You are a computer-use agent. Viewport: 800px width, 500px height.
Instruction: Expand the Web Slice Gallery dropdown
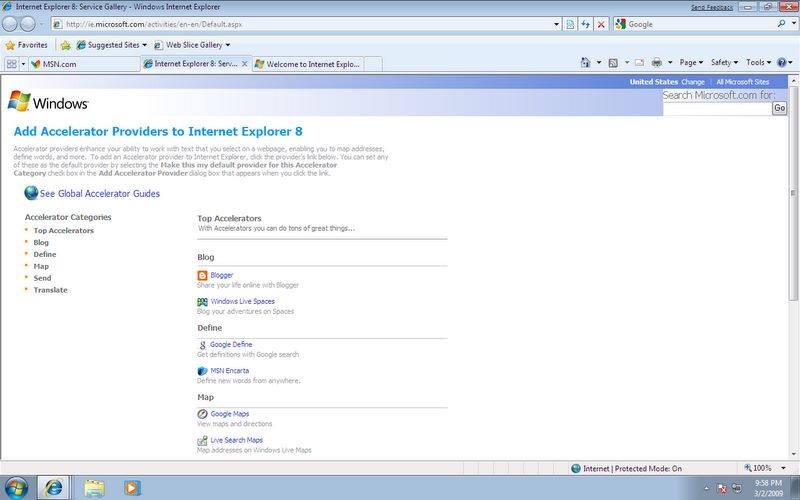pyautogui.click(x=228, y=45)
